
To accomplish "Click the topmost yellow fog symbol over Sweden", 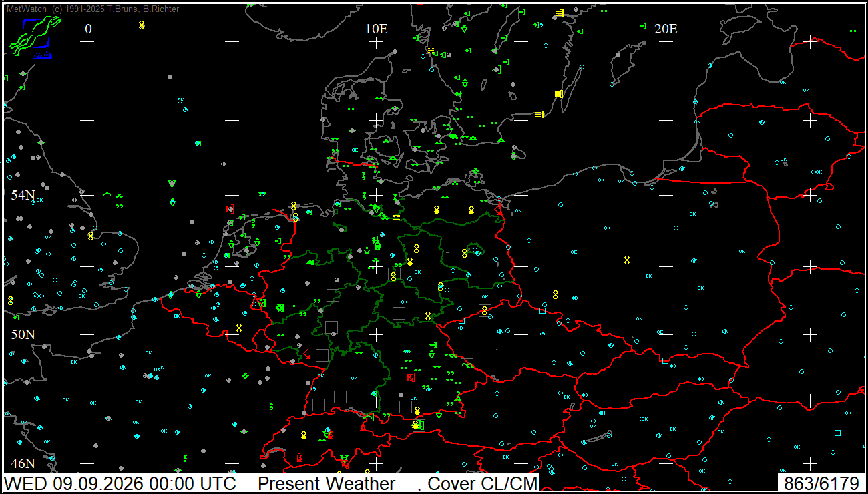I will (559, 13).
